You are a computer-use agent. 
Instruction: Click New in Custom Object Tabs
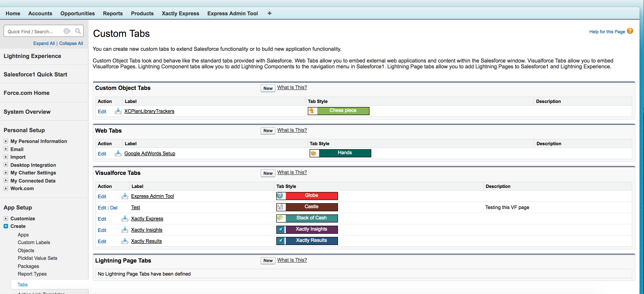[268, 88]
